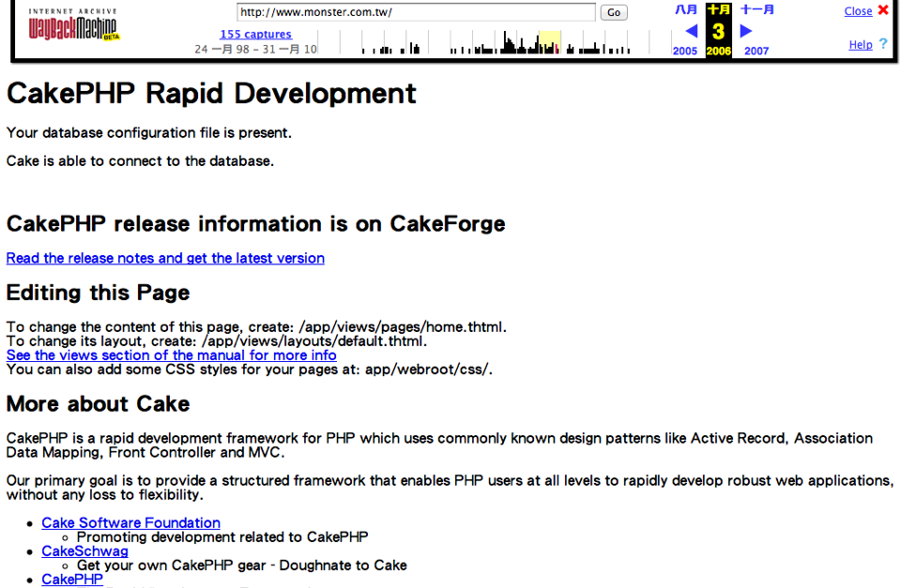Click the line mentioning /app/views/pages/home.thtml

(x=256, y=327)
